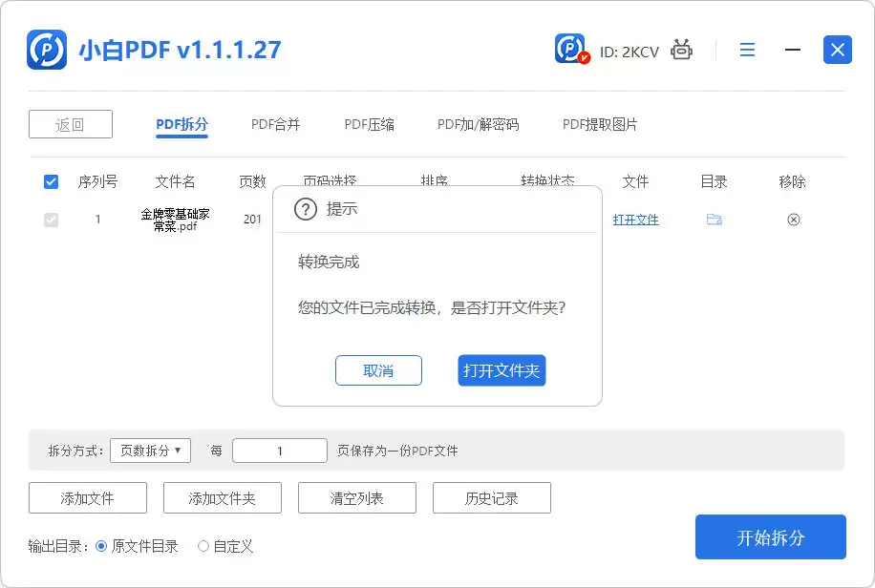Toggle the select-all checkbox in the table header
This screenshot has width=875, height=588.
click(x=52, y=181)
